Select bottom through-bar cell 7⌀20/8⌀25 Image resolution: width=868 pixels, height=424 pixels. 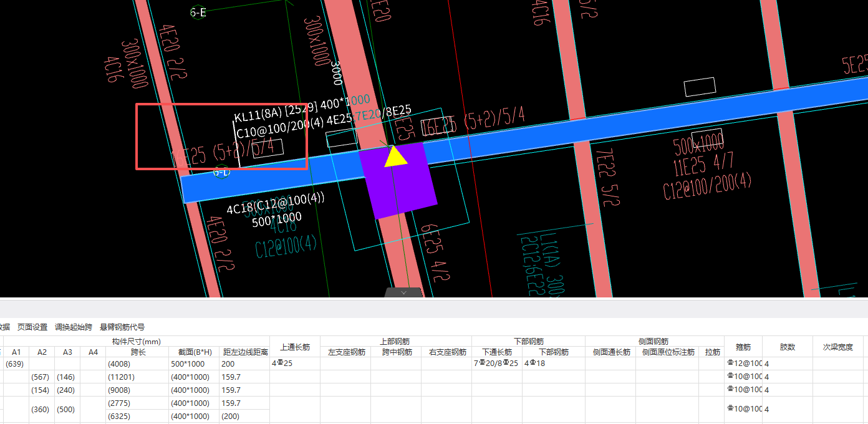497,364
